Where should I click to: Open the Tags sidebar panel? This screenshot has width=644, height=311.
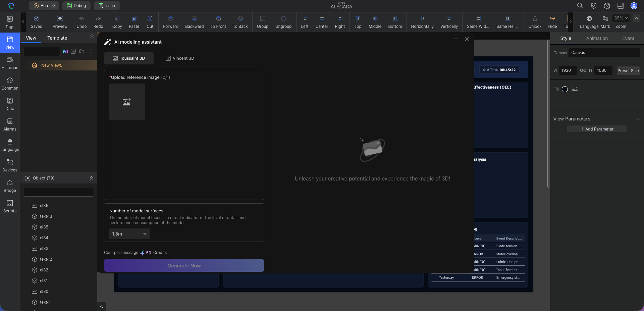click(x=10, y=22)
